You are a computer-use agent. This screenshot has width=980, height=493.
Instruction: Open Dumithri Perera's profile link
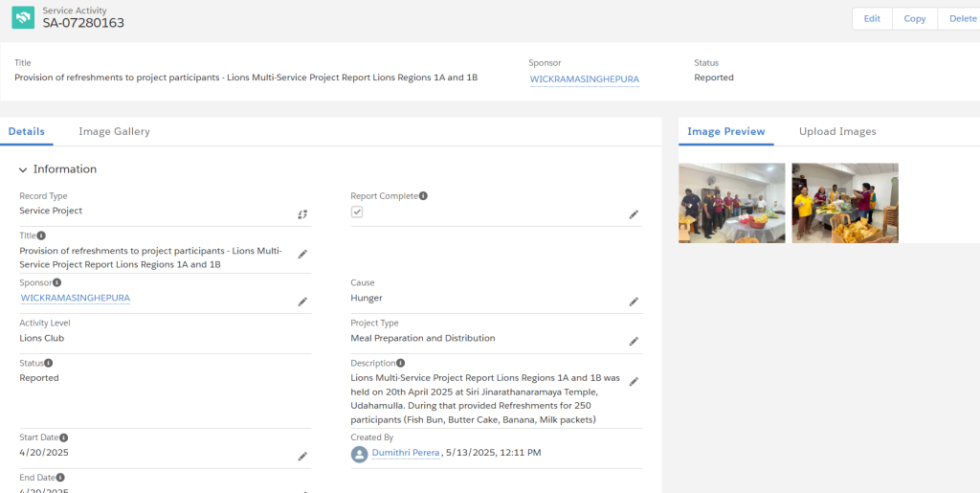point(406,453)
